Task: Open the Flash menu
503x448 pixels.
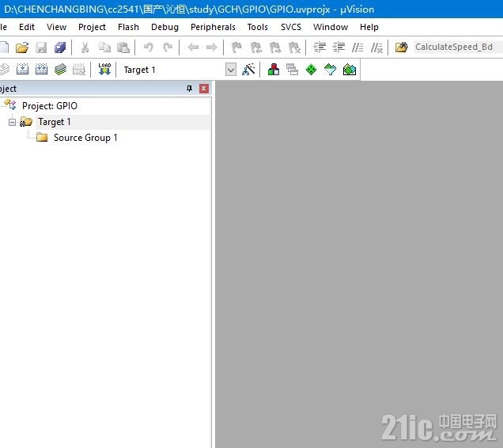Action: pyautogui.click(x=128, y=27)
